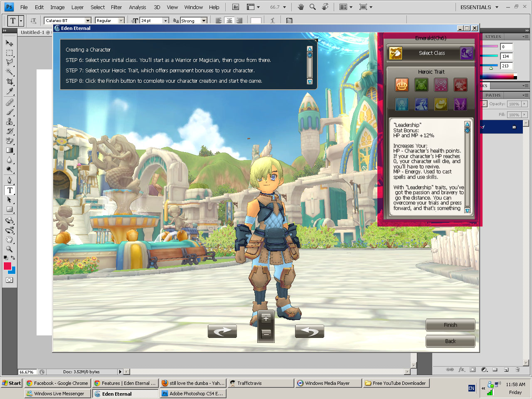Viewport: 532px width, 399px height.
Task: Open the Analysis menu
Action: (x=138, y=7)
